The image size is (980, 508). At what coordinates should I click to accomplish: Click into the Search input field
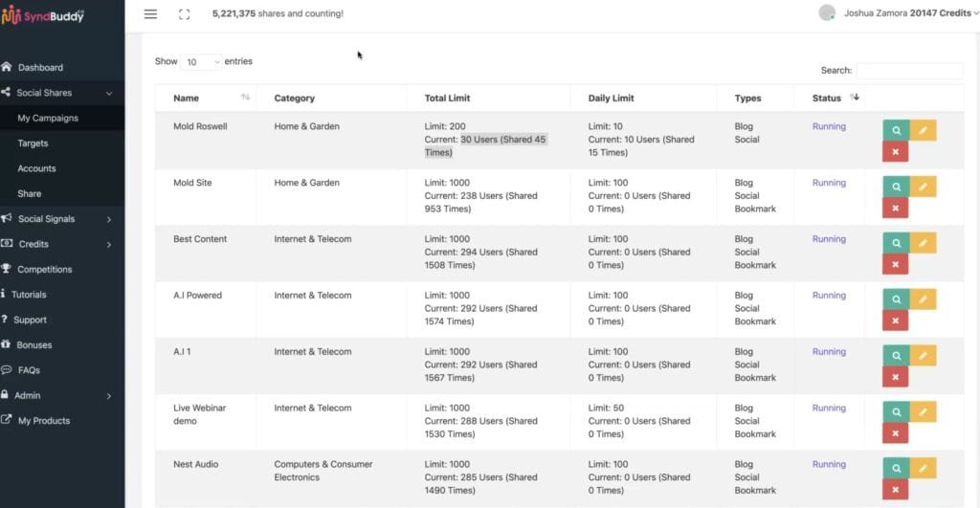point(908,71)
